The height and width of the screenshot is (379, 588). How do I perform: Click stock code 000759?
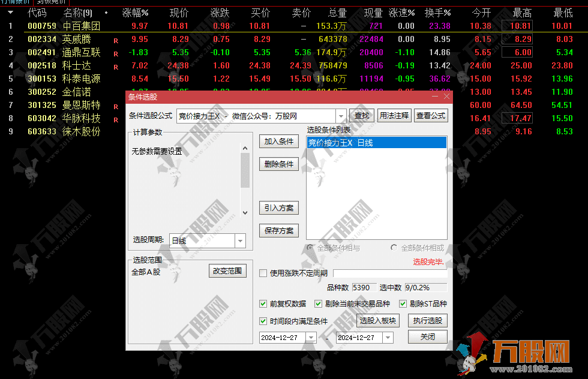[x=42, y=26]
